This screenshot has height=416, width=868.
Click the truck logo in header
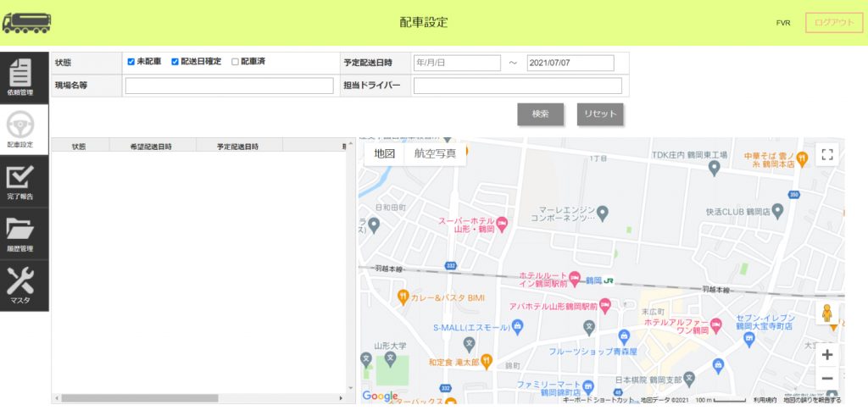point(26,23)
